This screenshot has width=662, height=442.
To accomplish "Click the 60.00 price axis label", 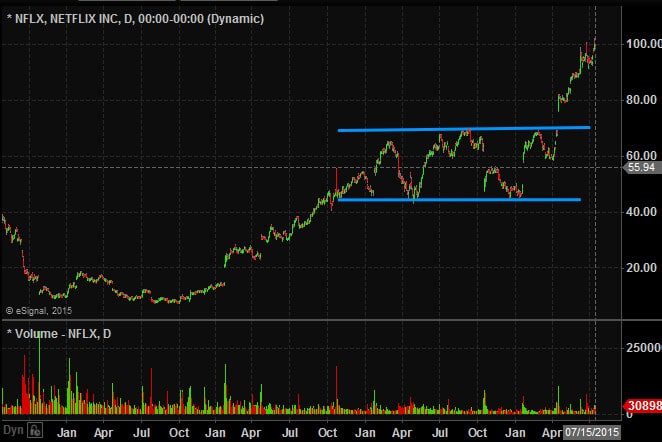I will pos(641,155).
